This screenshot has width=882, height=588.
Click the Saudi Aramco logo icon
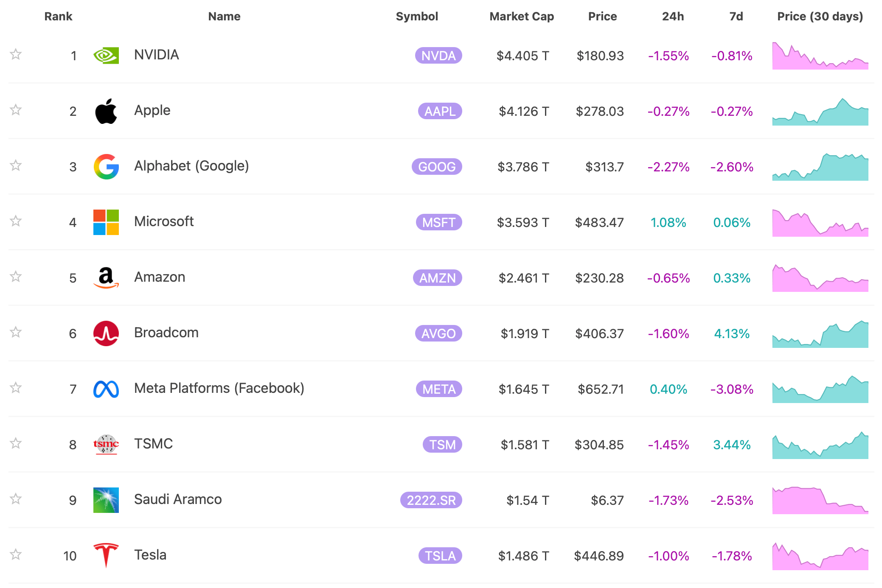[x=106, y=500]
